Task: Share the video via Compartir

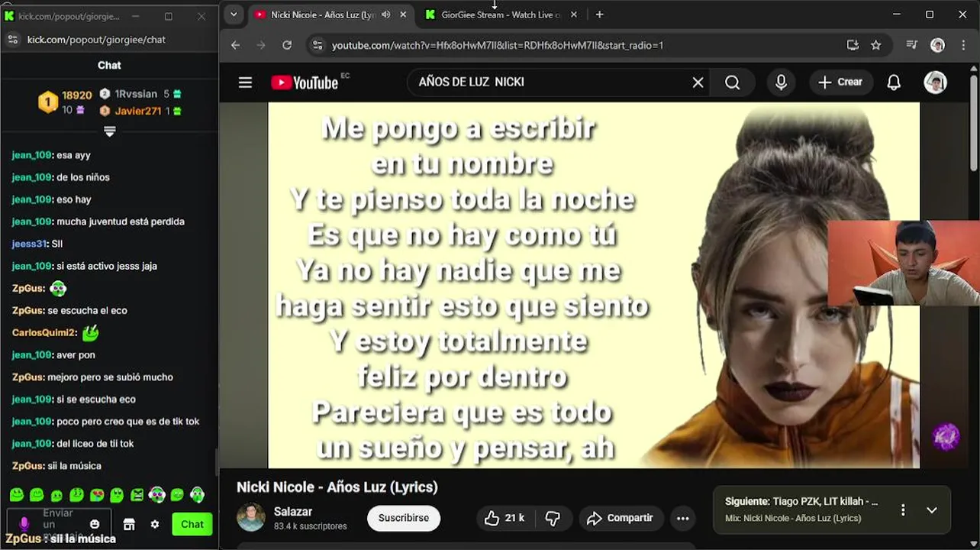Action: pyautogui.click(x=621, y=518)
